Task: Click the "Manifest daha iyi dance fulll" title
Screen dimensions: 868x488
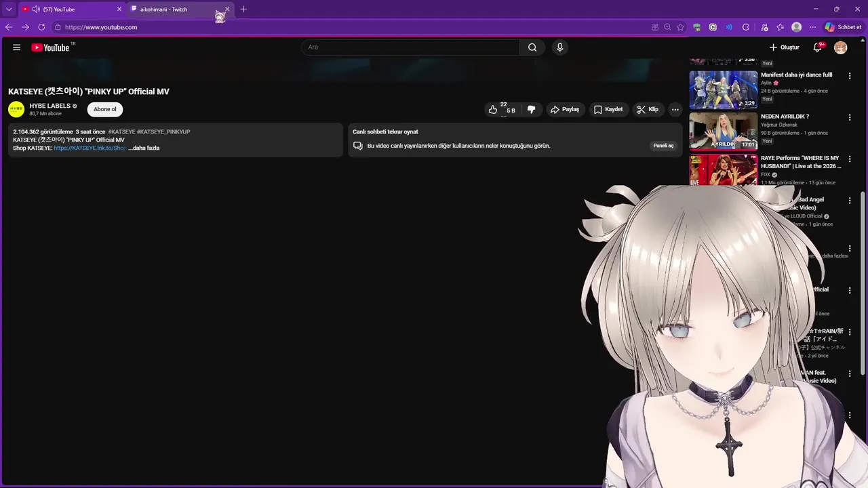Action: tap(796, 75)
